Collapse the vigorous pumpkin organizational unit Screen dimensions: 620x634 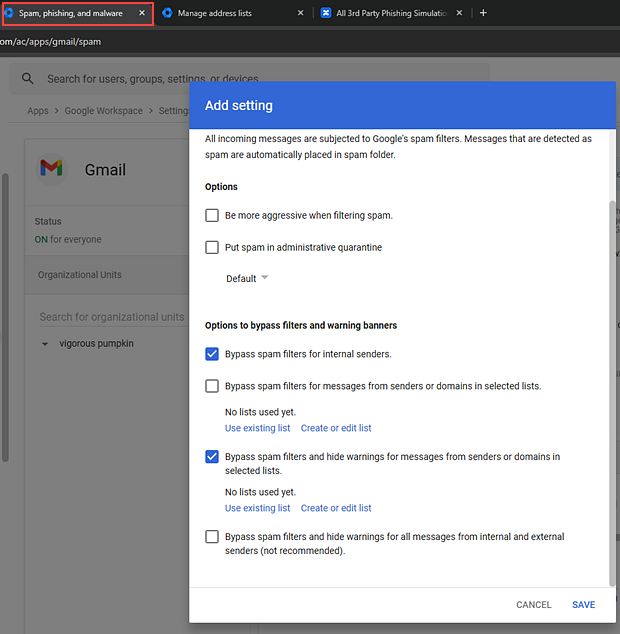coord(45,344)
